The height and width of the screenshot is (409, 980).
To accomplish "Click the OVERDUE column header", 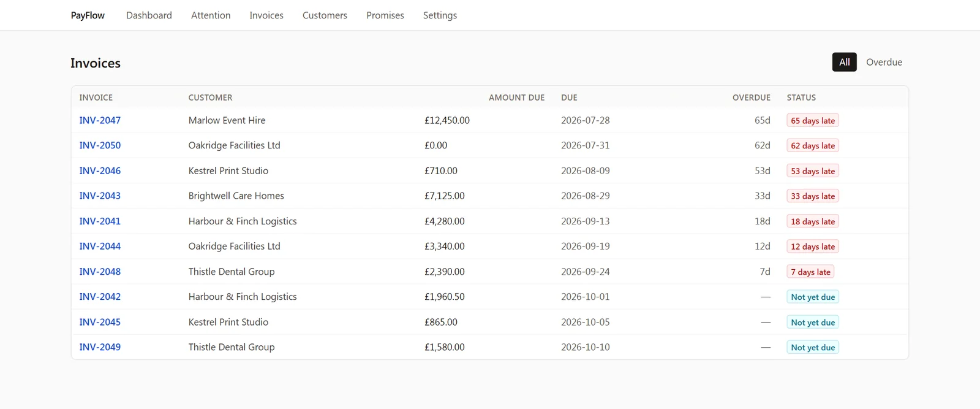I will (x=752, y=97).
